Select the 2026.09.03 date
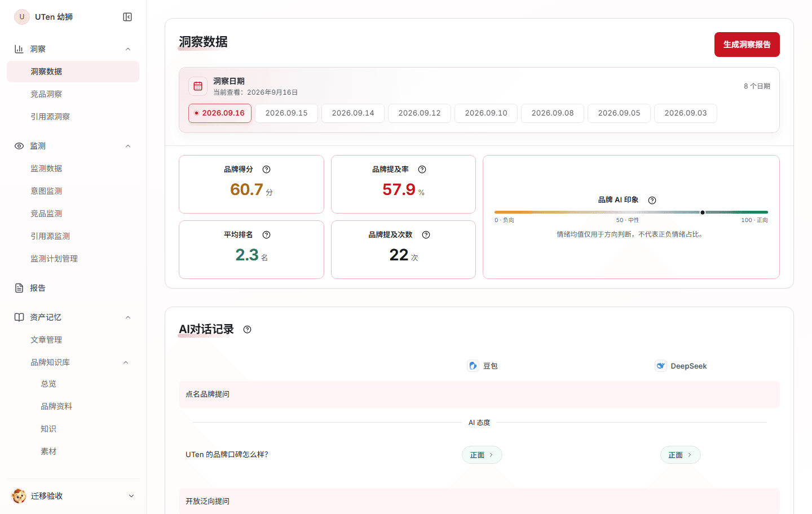The image size is (812, 514). (686, 113)
